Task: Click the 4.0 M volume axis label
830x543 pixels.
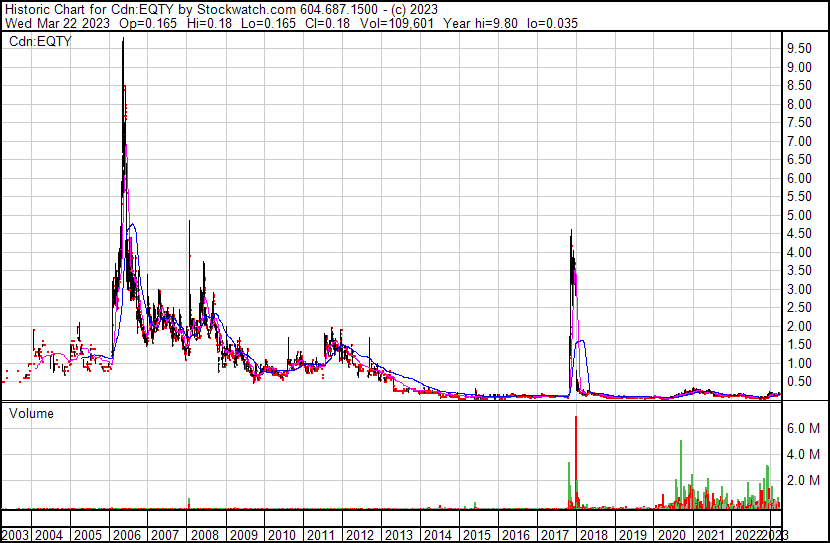Action: pos(803,454)
